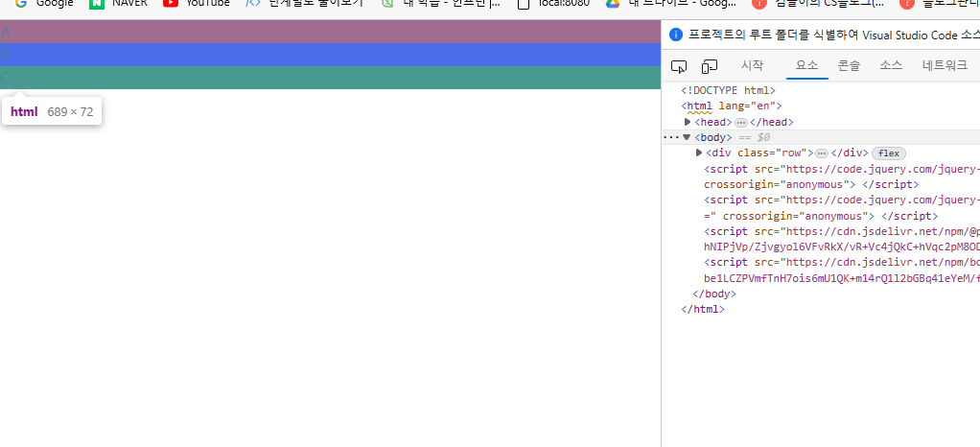Click the blue row labeled B
The width and height of the screenshot is (980, 447).
[331, 55]
